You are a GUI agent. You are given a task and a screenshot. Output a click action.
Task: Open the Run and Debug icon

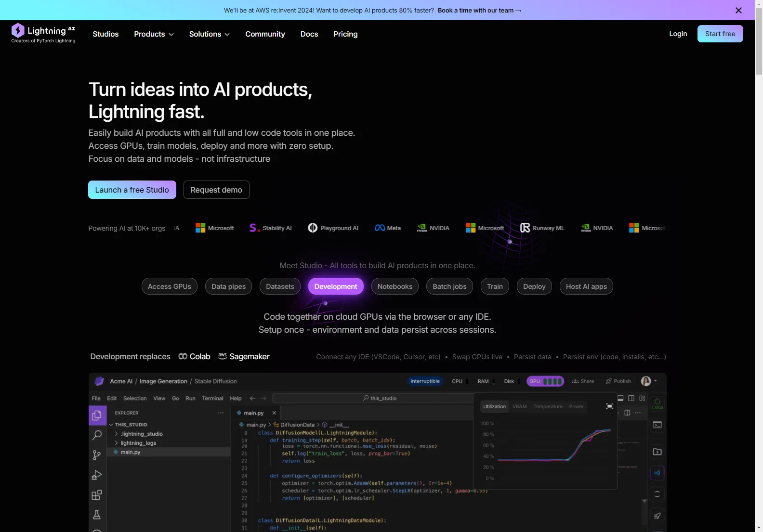point(97,475)
